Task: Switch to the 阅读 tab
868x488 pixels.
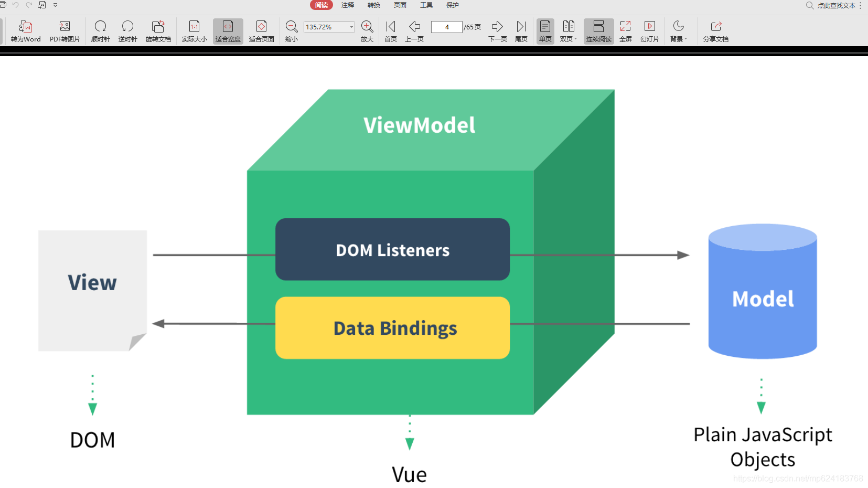Action: coord(322,5)
